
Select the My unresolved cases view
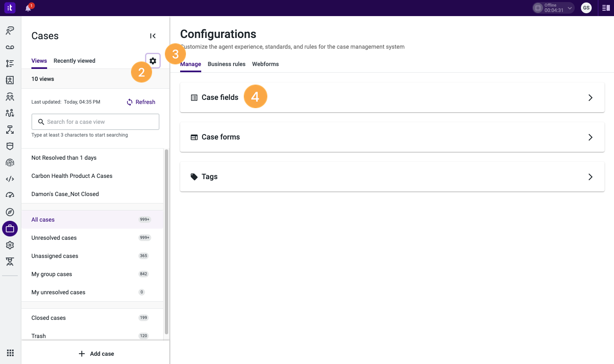pos(93,292)
